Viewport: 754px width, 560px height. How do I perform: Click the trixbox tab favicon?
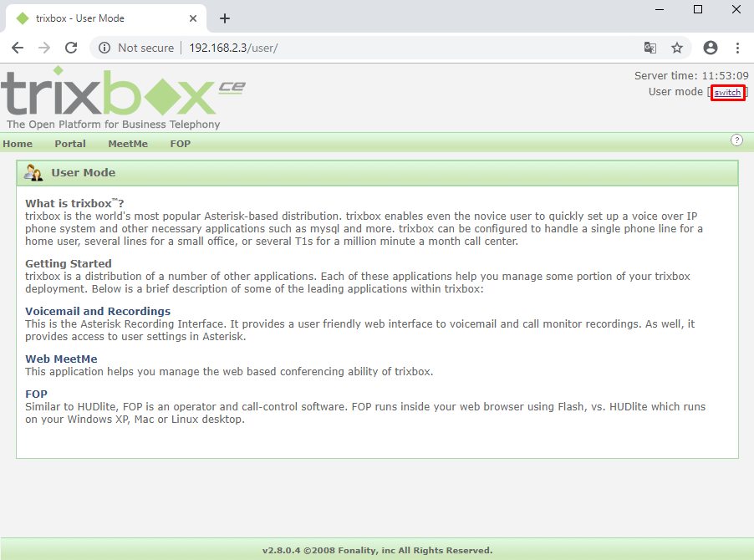23,18
